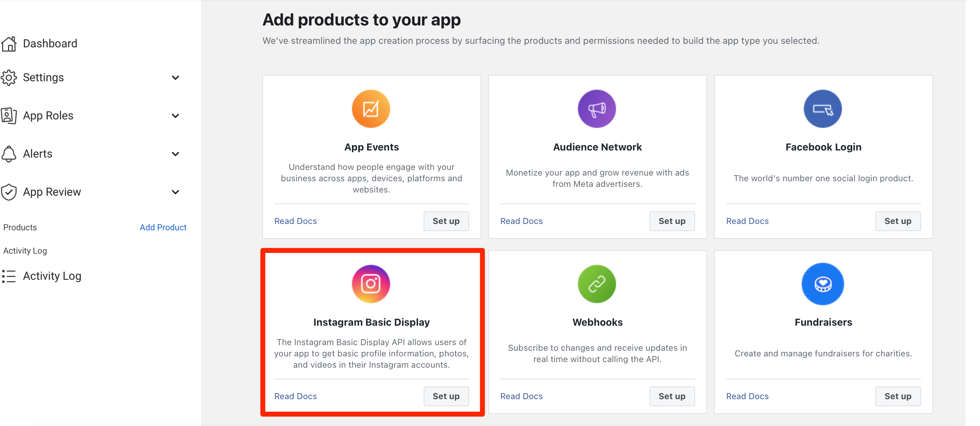The width and height of the screenshot is (980, 426).
Task: Click the Activity Log list icon
Action: pyautogui.click(x=9, y=276)
